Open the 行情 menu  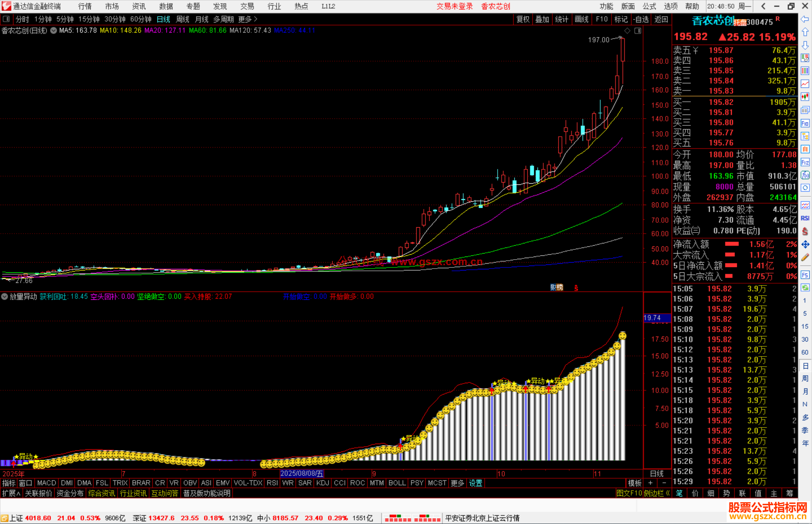coord(85,6)
